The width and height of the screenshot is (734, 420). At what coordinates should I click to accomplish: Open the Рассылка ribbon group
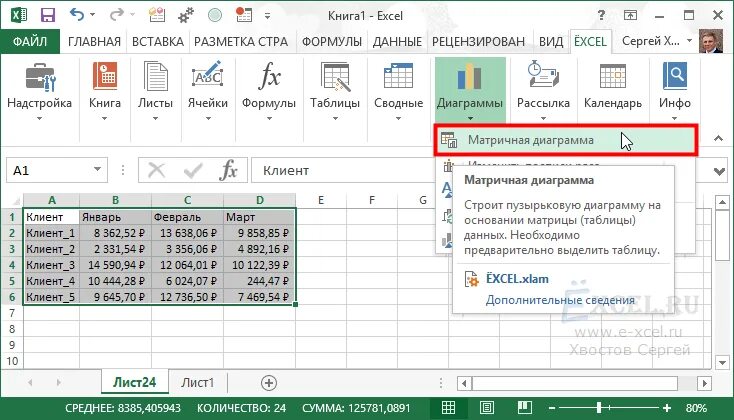click(543, 91)
